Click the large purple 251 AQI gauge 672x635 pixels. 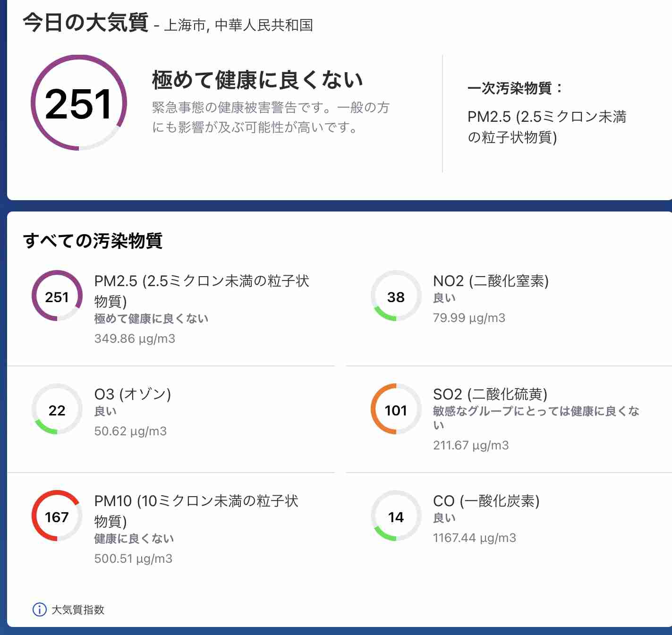click(79, 103)
